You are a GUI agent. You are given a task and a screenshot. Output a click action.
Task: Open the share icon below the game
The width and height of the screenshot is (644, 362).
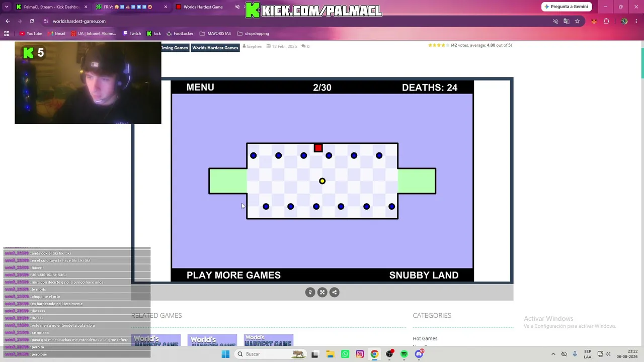click(x=335, y=292)
